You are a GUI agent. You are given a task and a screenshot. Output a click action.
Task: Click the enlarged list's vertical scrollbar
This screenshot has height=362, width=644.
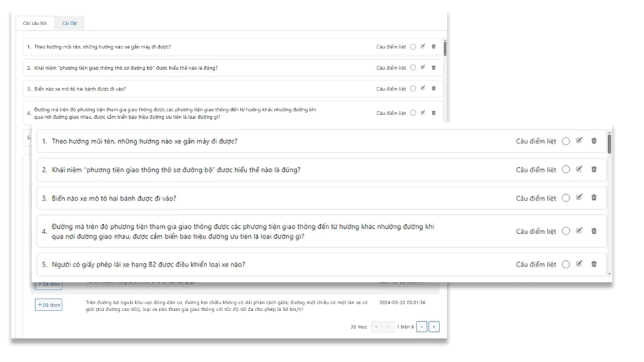click(609, 143)
